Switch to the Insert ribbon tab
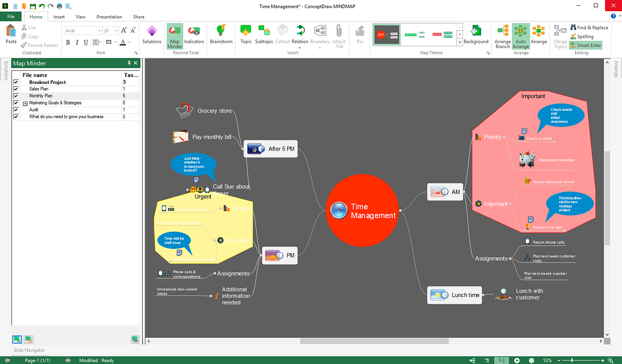 59,17
